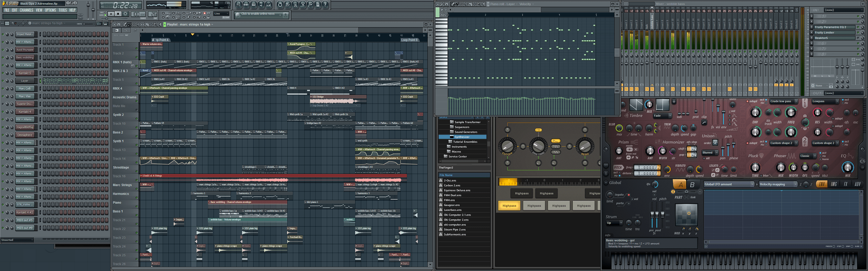This screenshot has width=868, height=271.
Task: Open the HELP menu
Action: tap(72, 10)
